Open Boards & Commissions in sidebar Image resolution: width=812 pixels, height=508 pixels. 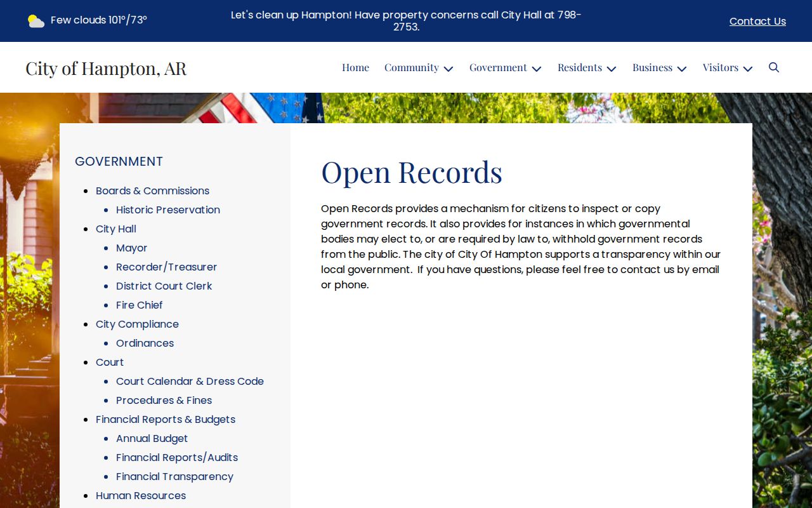tap(152, 190)
